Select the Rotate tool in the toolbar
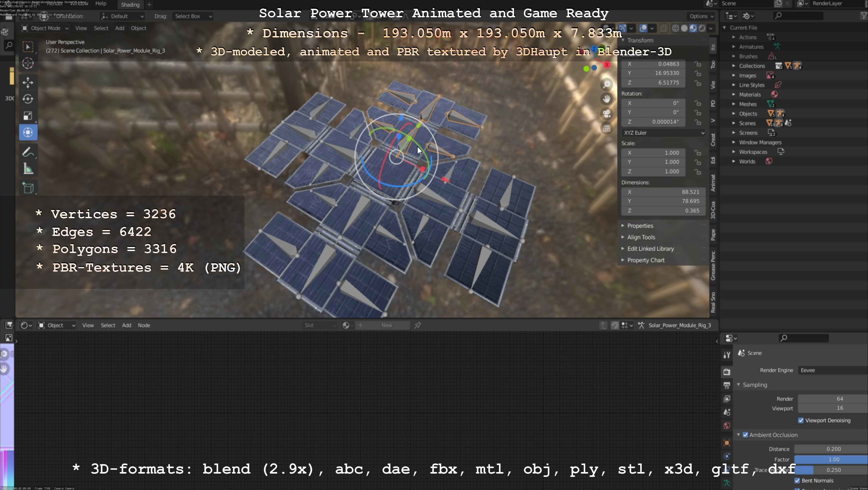868x490 pixels. (28, 99)
